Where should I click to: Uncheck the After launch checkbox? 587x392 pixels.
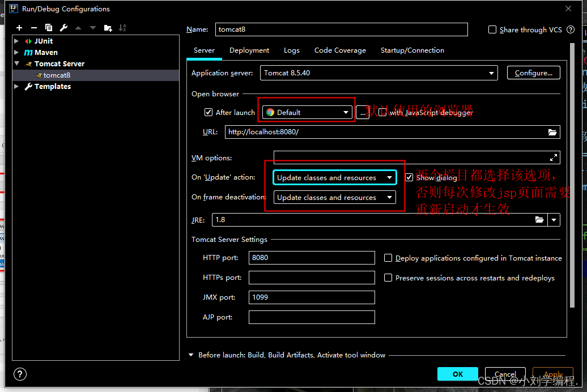[209, 112]
